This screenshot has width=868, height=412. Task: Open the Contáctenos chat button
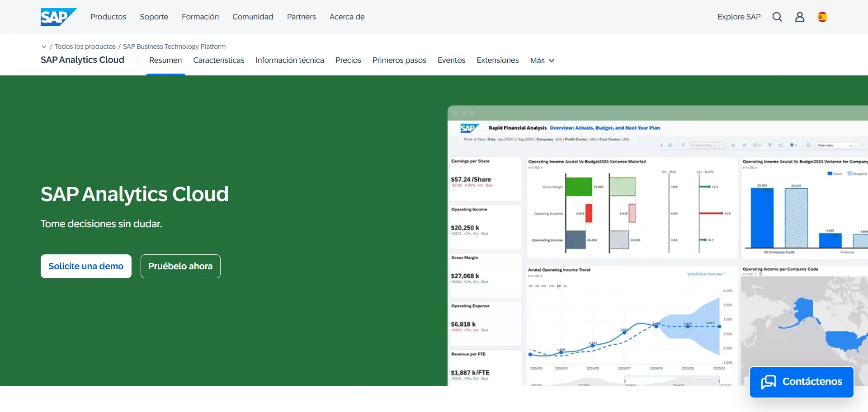(x=802, y=382)
